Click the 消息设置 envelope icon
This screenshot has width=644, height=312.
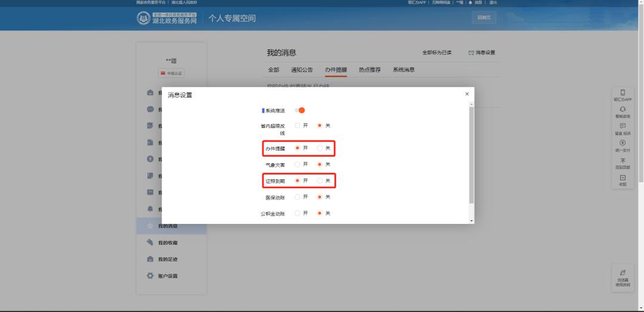click(x=471, y=52)
